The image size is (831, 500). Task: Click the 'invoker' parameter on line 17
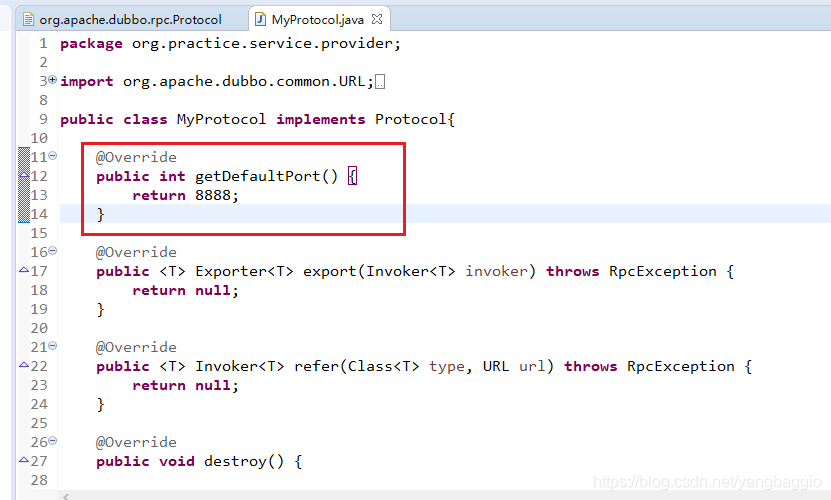[x=497, y=271]
